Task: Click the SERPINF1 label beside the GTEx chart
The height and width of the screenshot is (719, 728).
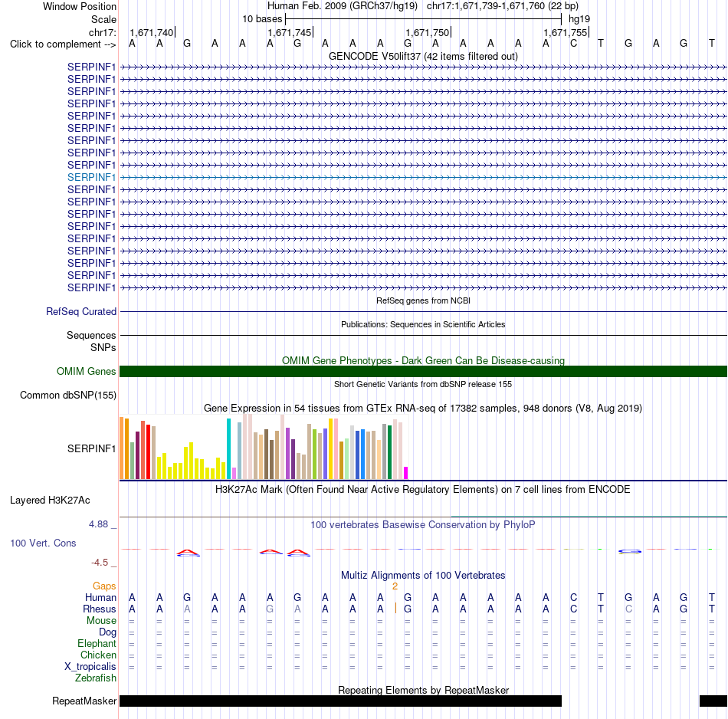Action: pos(91,448)
